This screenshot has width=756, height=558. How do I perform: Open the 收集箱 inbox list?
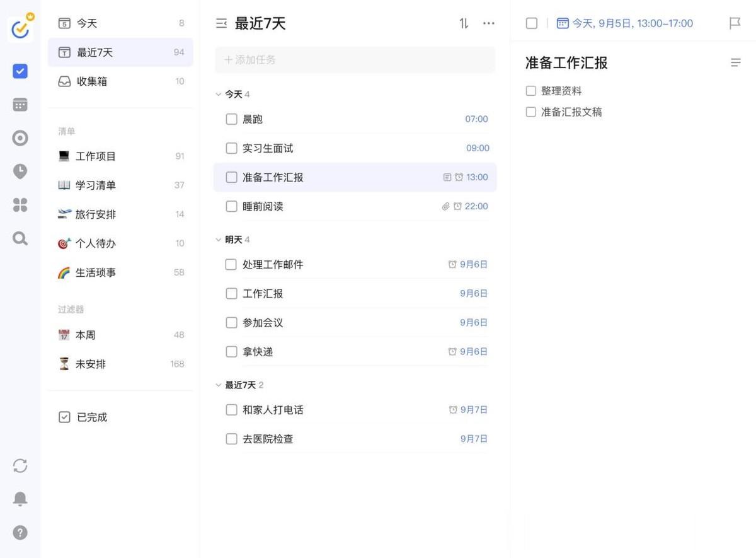tap(92, 81)
